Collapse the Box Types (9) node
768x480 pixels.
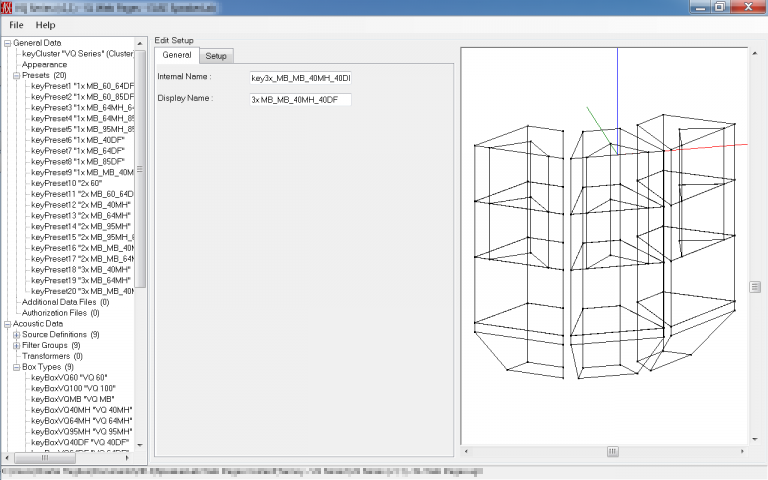[16, 367]
